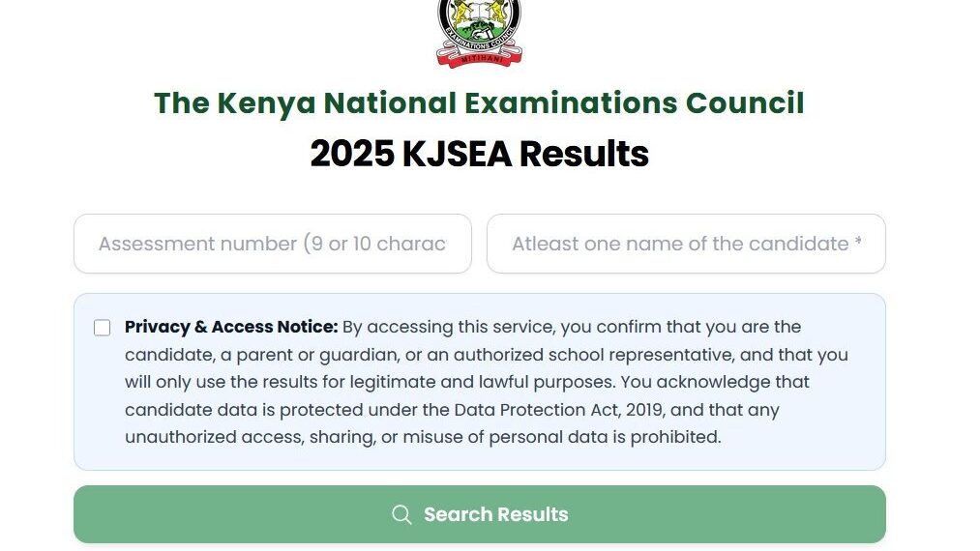Click the green Search Results button
The height and width of the screenshot is (551, 980).
click(480, 514)
